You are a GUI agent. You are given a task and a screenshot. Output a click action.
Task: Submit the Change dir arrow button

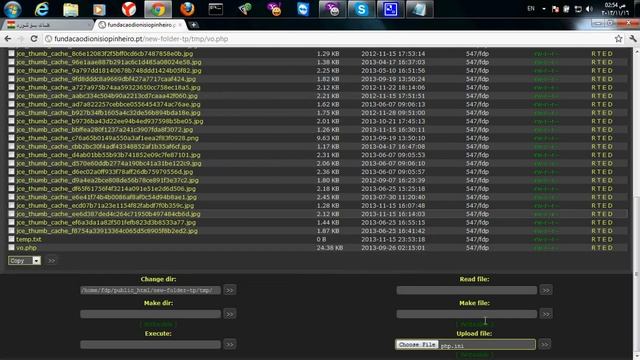click(x=230, y=290)
